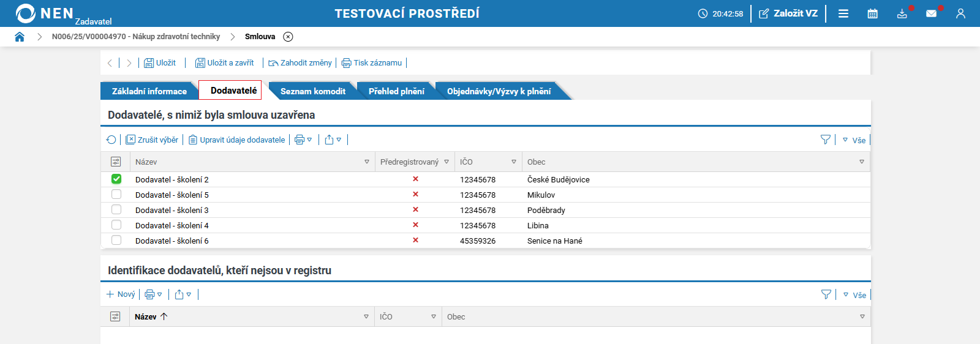Sort by Název header in unregistered table

(151, 316)
